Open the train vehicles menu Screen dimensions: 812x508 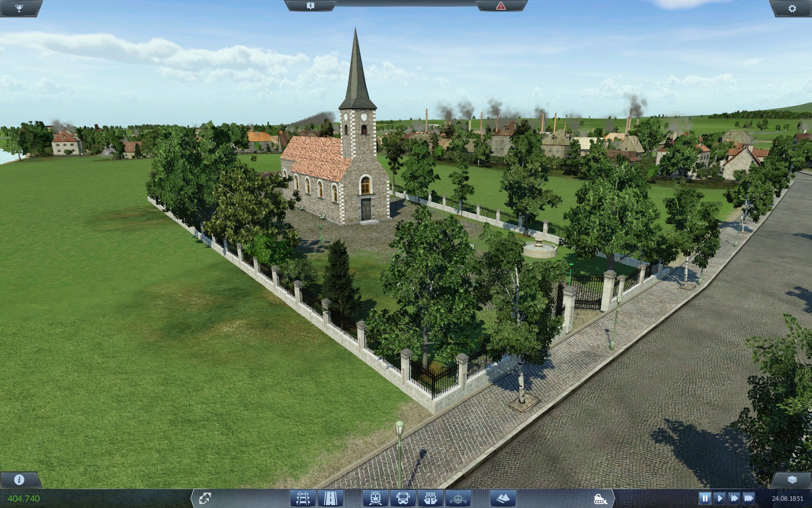point(375,498)
